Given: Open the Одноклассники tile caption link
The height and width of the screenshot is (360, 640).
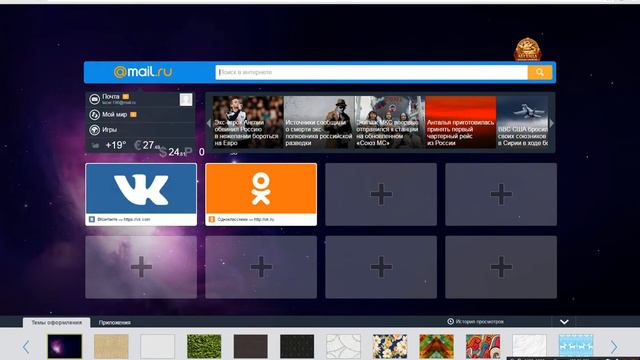Looking at the screenshot, I should click(x=246, y=219).
